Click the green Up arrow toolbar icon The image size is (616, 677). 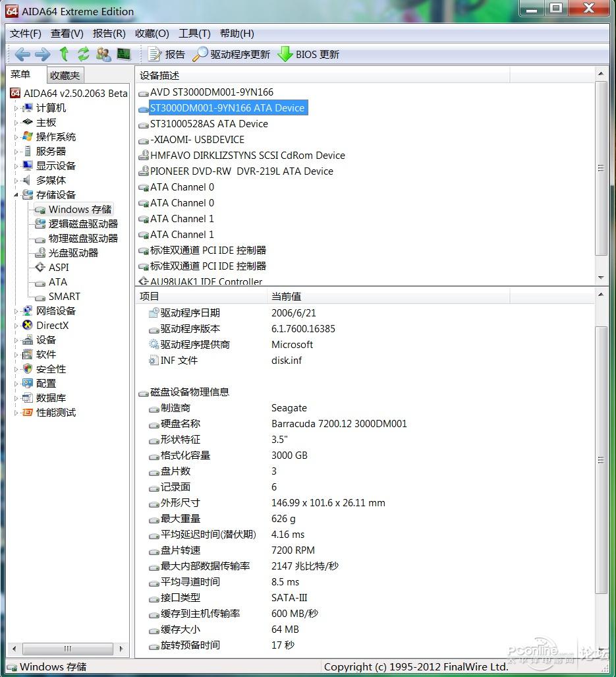click(x=64, y=54)
